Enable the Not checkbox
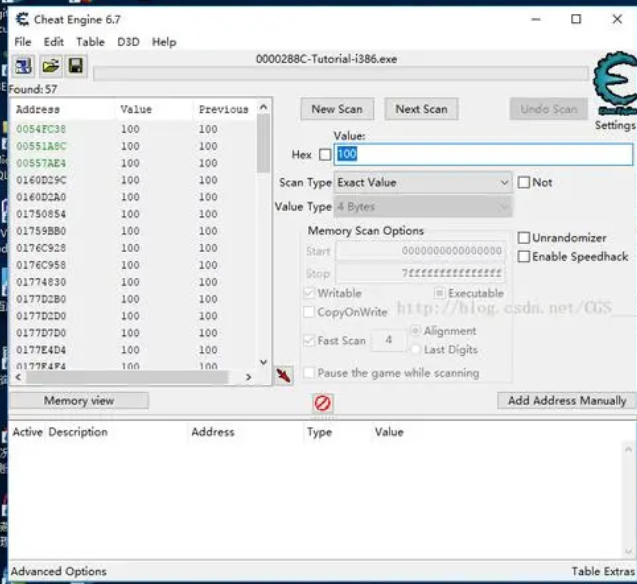Image resolution: width=637 pixels, height=584 pixels. tap(524, 182)
